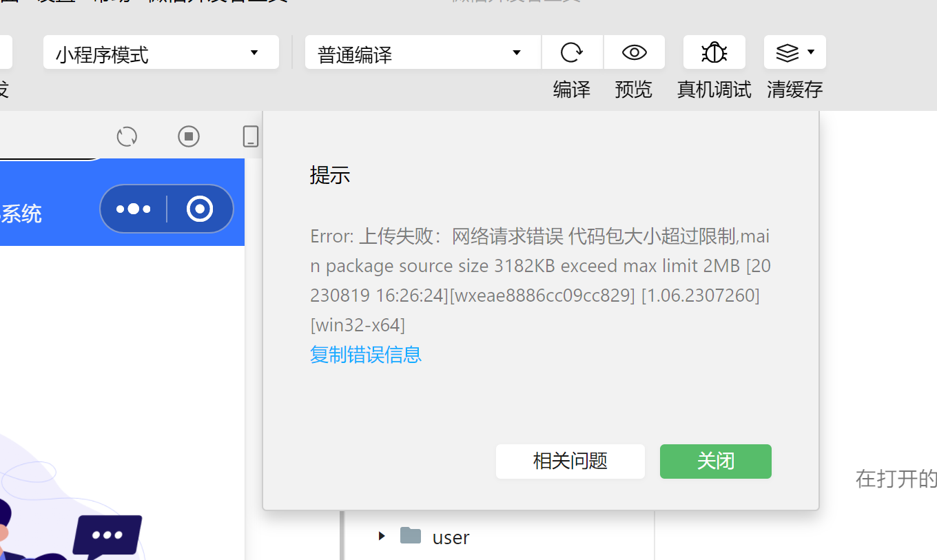Click the 复制错误信息 link
The height and width of the screenshot is (560, 937).
point(365,354)
